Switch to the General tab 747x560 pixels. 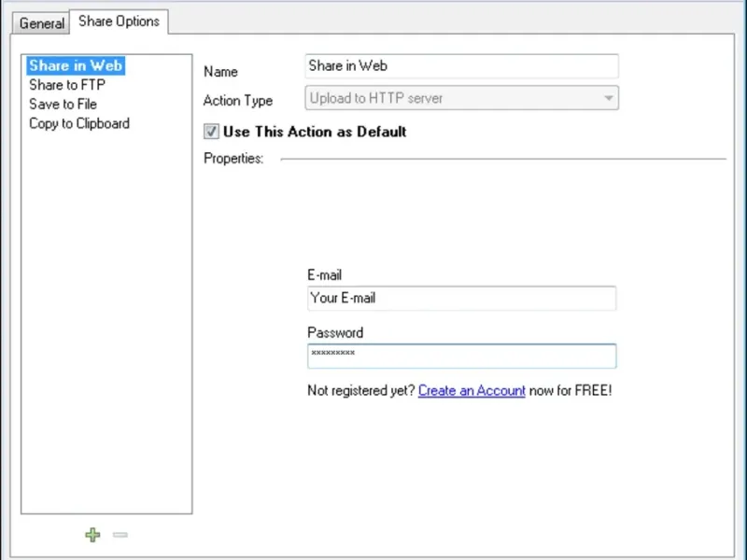coord(42,23)
